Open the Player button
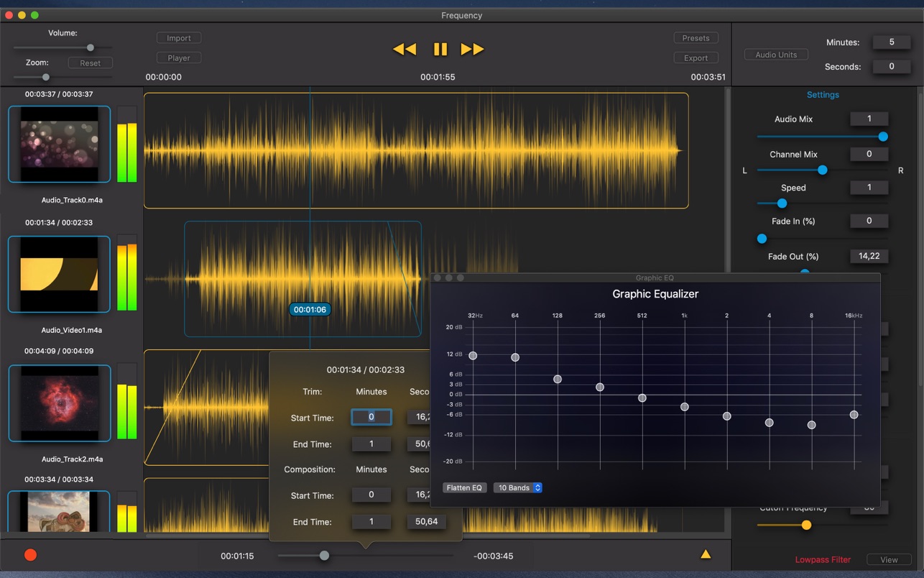Image resolution: width=924 pixels, height=578 pixels. (179, 58)
